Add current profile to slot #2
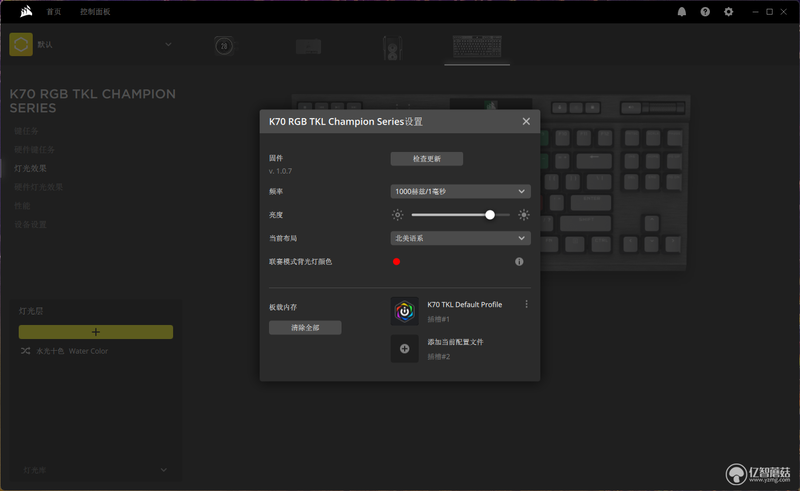 (405, 349)
